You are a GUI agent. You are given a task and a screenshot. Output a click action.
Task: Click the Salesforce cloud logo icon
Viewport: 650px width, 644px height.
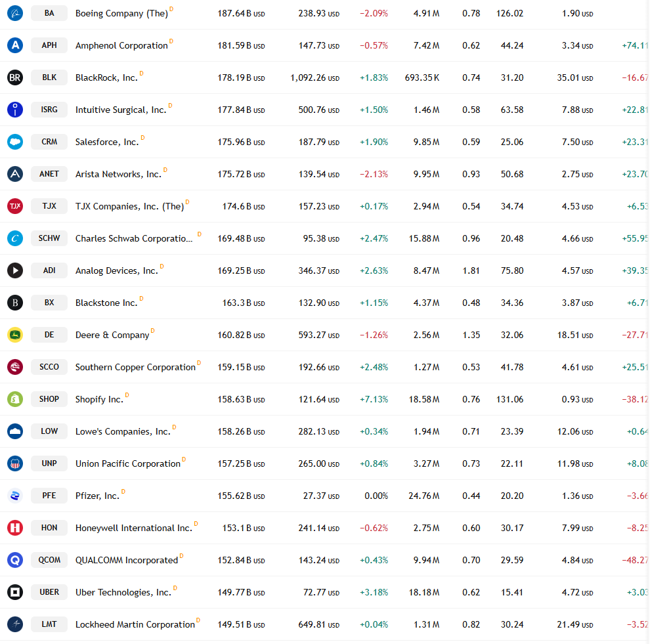[x=15, y=142]
